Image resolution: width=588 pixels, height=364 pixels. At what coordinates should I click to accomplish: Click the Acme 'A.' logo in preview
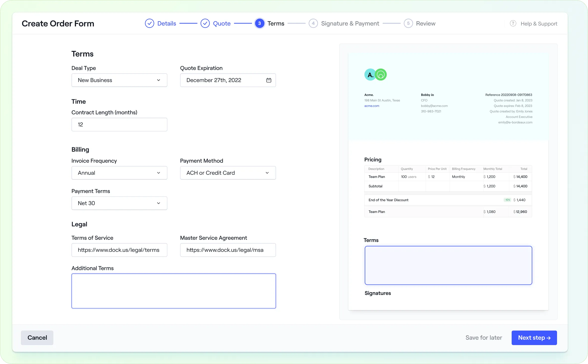tap(370, 75)
